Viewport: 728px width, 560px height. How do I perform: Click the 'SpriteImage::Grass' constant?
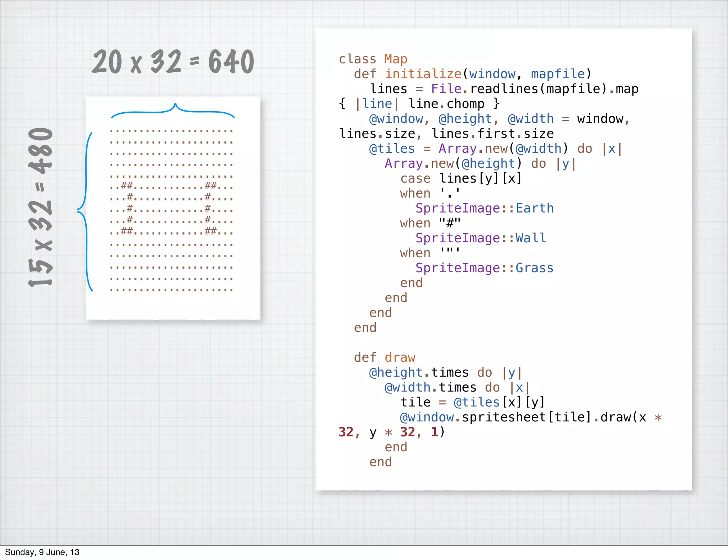click(484, 268)
